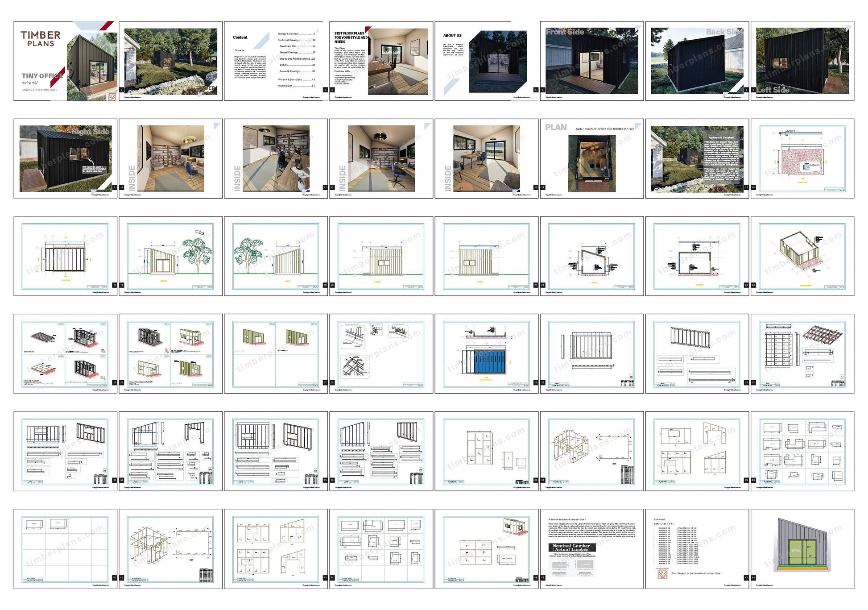Viewport: 868px width, 610px height.
Task: Click the mostly empty grid page 41
Action: (66, 549)
